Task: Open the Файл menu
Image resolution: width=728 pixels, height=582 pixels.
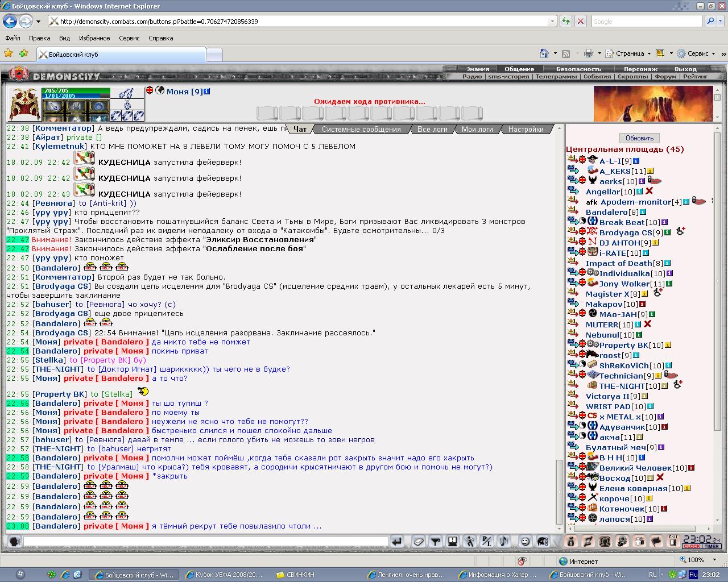Action: click(13, 38)
